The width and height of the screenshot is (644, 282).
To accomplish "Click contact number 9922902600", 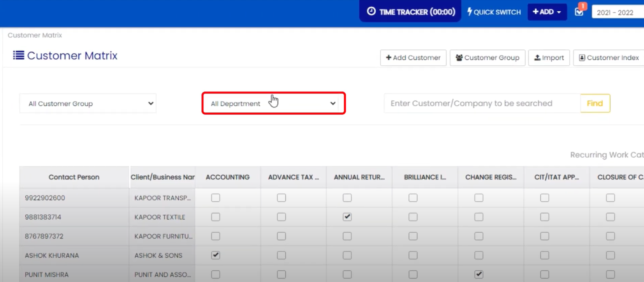I will 45,198.
